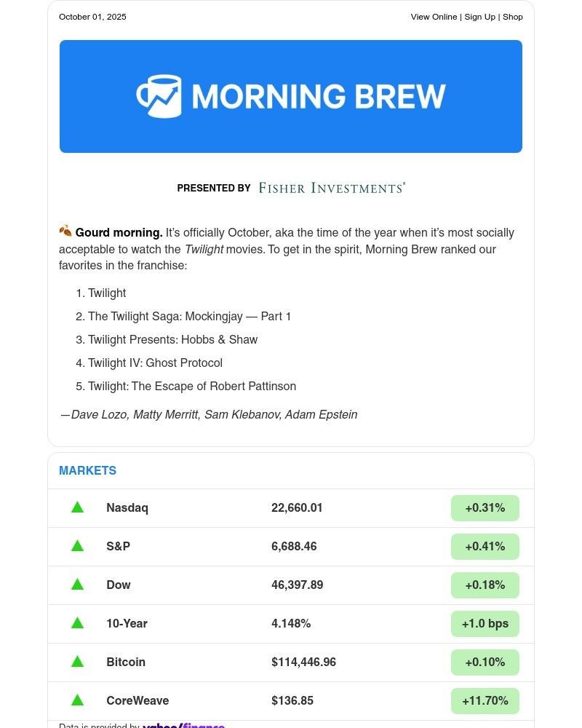Click the CoreWeave +11.70% change badge
This screenshot has height=728, width=582.
[485, 701]
